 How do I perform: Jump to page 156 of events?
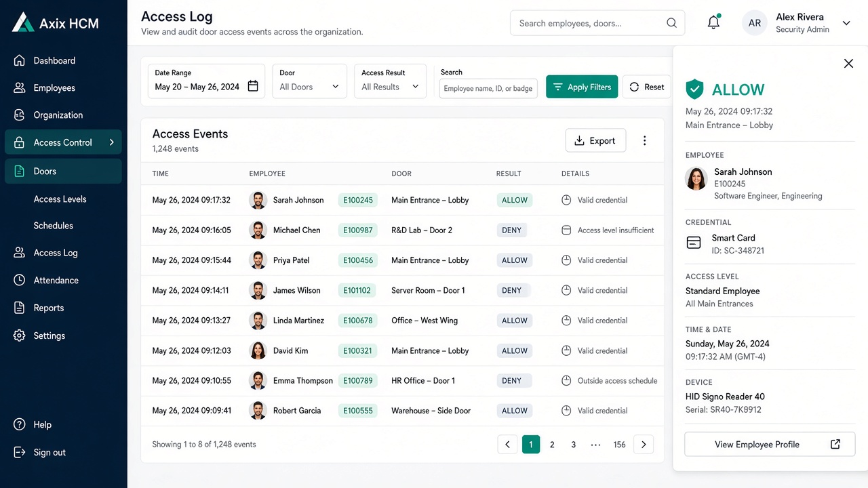(619, 445)
